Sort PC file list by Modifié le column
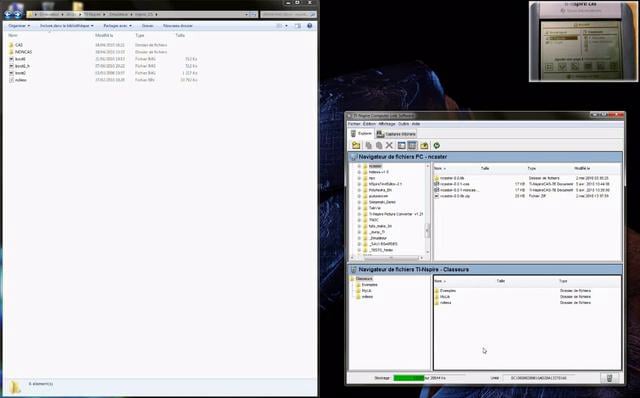This screenshot has height=398, width=640. pos(582,169)
